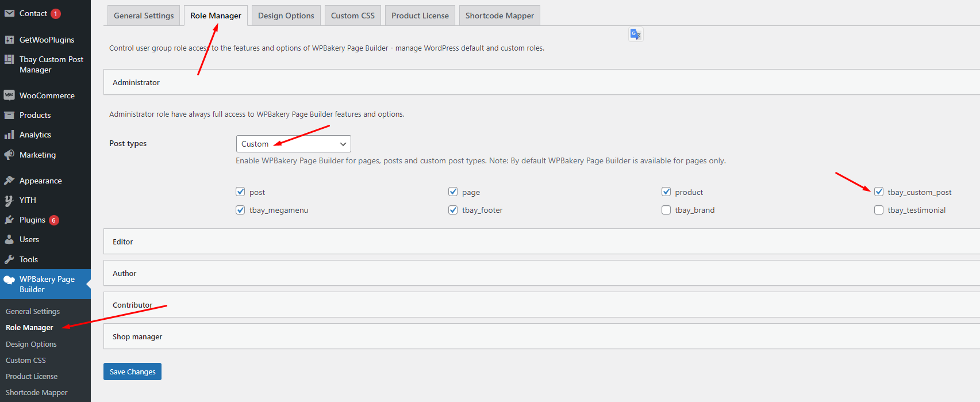This screenshot has width=980, height=402.
Task: Disable the tbay_custom_post checkbox
Action: point(879,192)
